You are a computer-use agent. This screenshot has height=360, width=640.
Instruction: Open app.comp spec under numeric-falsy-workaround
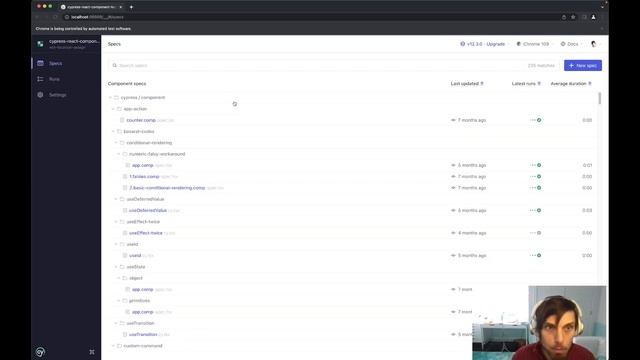pyautogui.click(x=152, y=165)
